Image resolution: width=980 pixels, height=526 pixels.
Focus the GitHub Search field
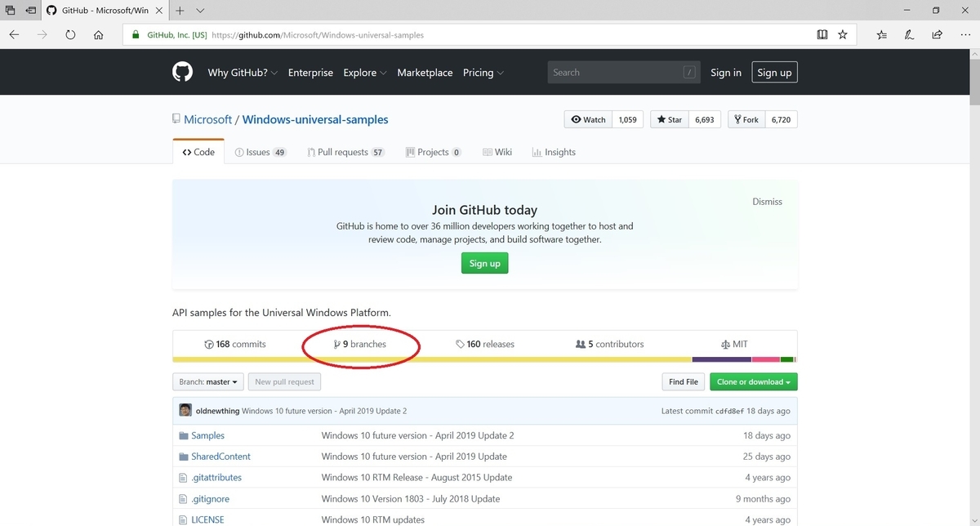(x=624, y=72)
